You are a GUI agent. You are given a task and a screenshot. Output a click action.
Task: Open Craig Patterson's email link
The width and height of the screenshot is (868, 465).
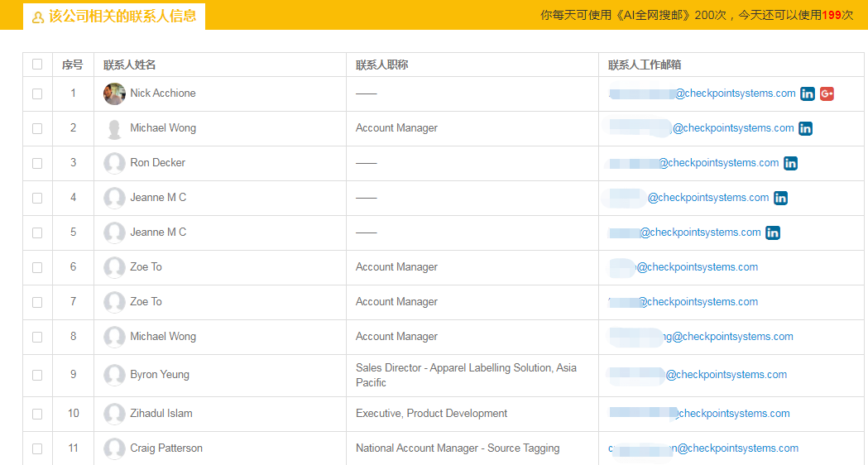703,448
